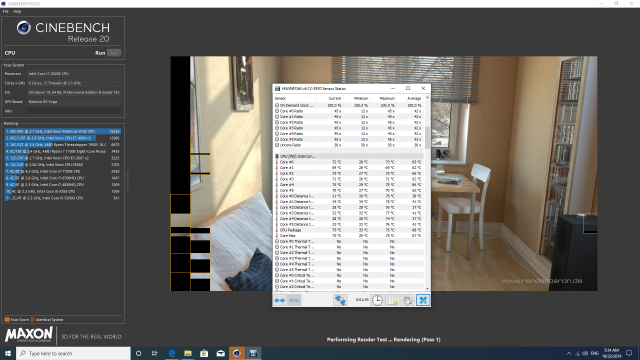Select ranking row 1 Xeon Platinum
The height and width of the screenshot is (360, 640).
62,131
